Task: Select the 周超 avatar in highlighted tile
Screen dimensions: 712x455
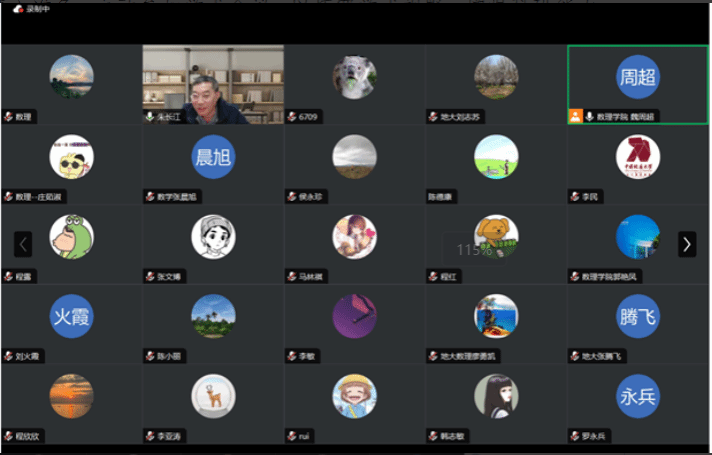Action: [638, 77]
